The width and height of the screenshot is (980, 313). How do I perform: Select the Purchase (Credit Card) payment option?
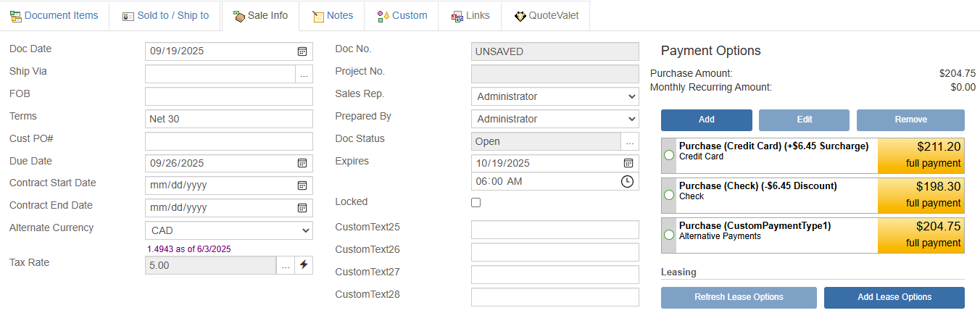tap(669, 155)
